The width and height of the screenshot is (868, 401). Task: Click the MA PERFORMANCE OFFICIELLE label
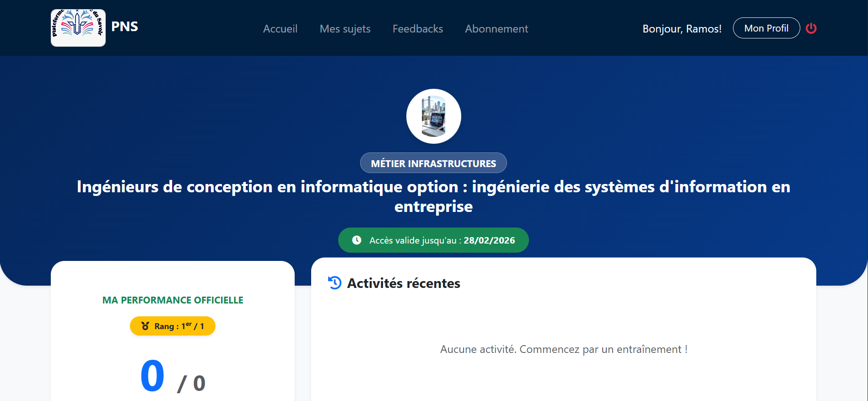173,300
